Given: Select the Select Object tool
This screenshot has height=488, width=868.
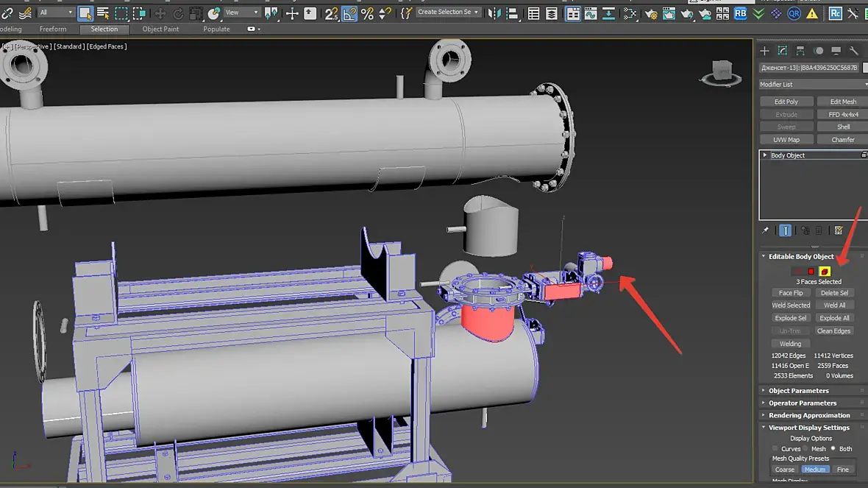Looking at the screenshot, I should point(85,13).
